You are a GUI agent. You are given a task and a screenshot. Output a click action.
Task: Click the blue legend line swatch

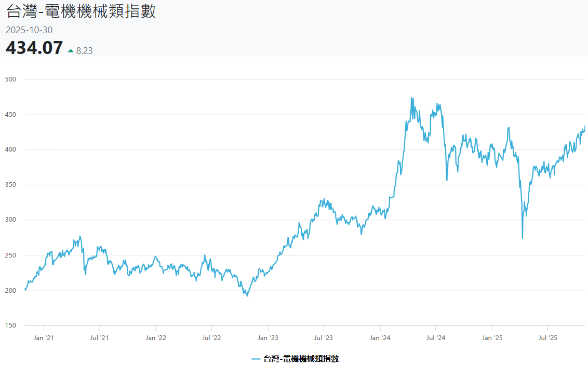(256, 359)
